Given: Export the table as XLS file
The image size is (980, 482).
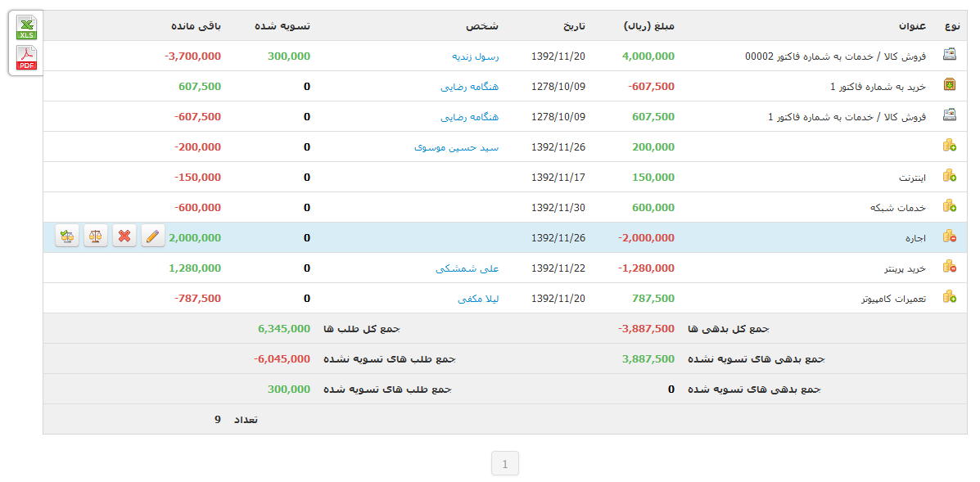Looking at the screenshot, I should click(x=27, y=27).
